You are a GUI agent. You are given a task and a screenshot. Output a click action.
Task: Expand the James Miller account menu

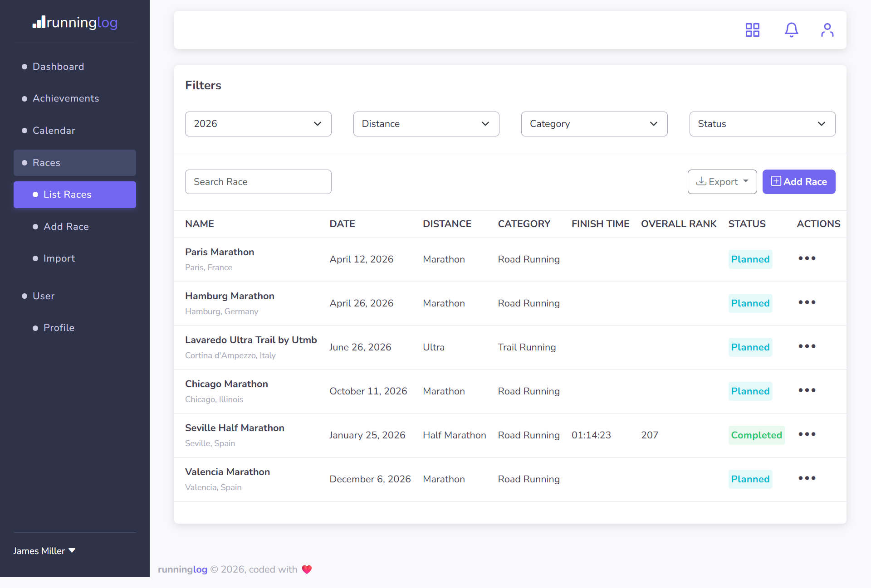pos(44,551)
